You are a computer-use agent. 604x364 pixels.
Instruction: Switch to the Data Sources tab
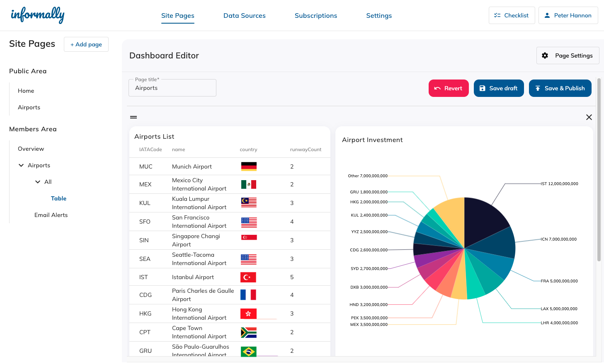pyautogui.click(x=245, y=16)
